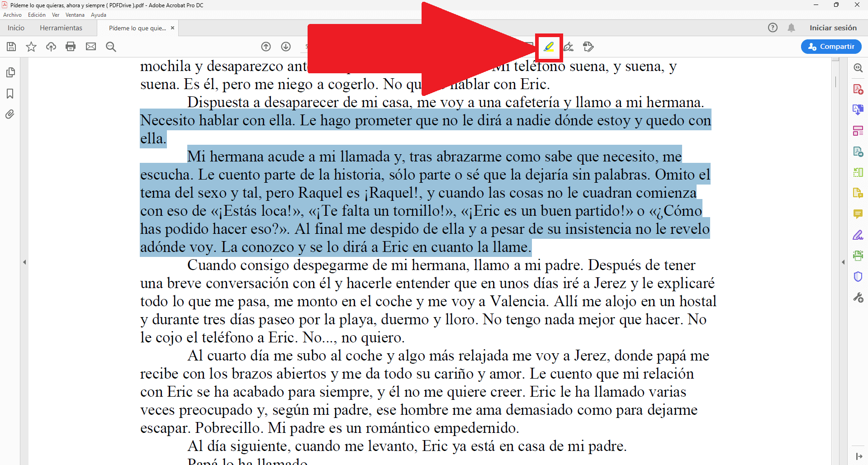The image size is (868, 465).
Task: Open the Compare Files tool in right pane
Action: pos(858,172)
